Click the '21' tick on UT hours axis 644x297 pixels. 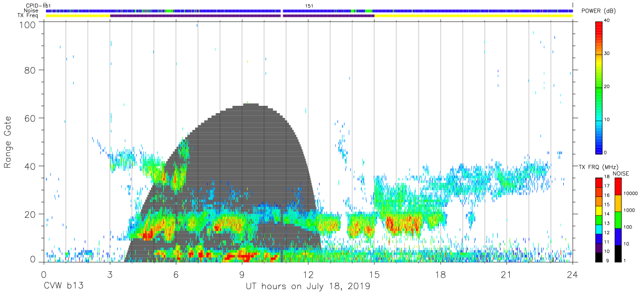click(507, 274)
